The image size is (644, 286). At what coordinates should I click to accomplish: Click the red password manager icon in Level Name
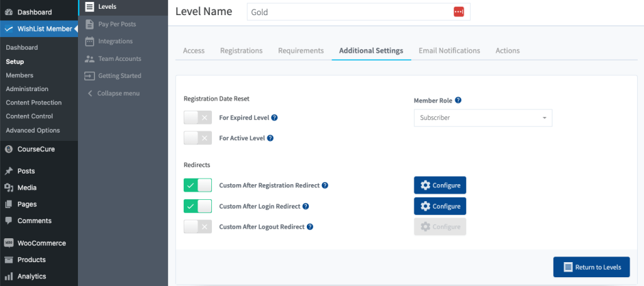pos(458,12)
